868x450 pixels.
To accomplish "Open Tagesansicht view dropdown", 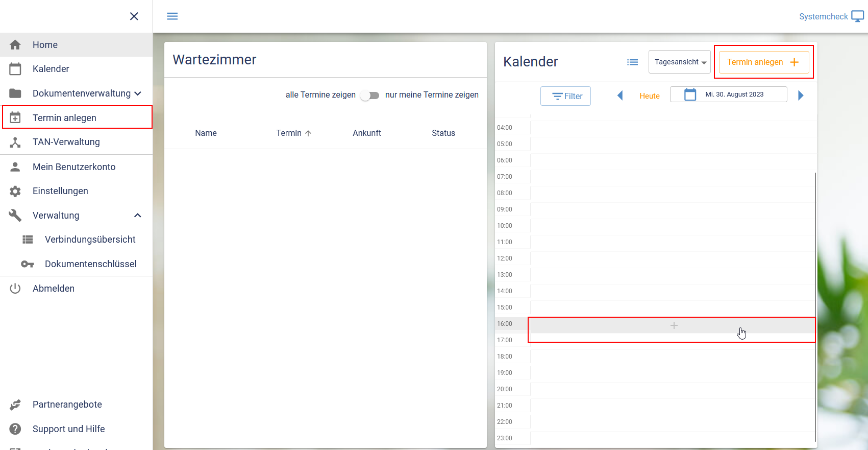I will click(x=680, y=62).
